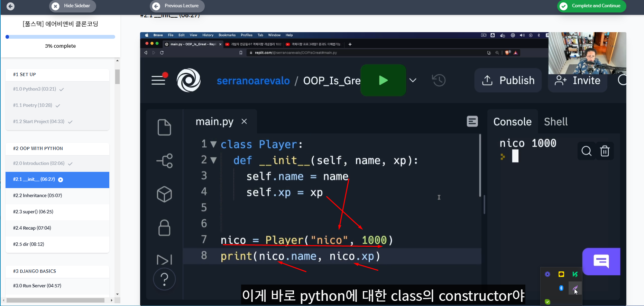Open the Packages cube icon
This screenshot has width=644, height=306.
coord(164,194)
